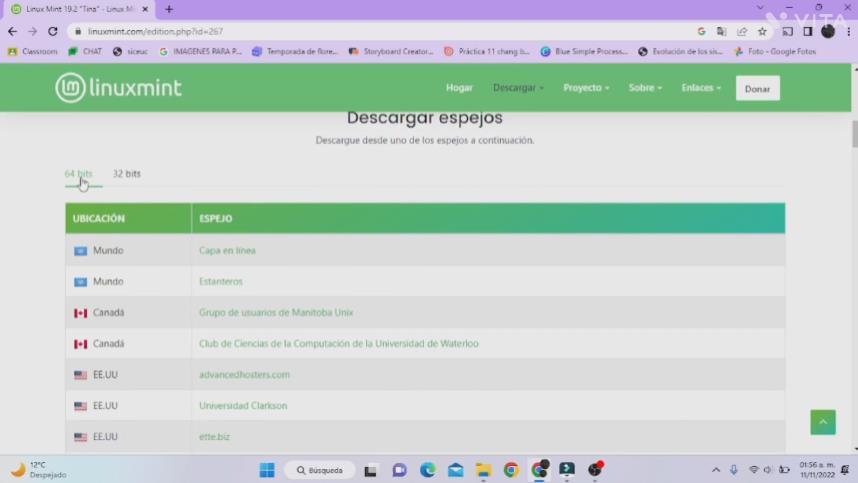Open the Universidad de Waterloo mirror link
The image size is (858, 483).
(338, 344)
